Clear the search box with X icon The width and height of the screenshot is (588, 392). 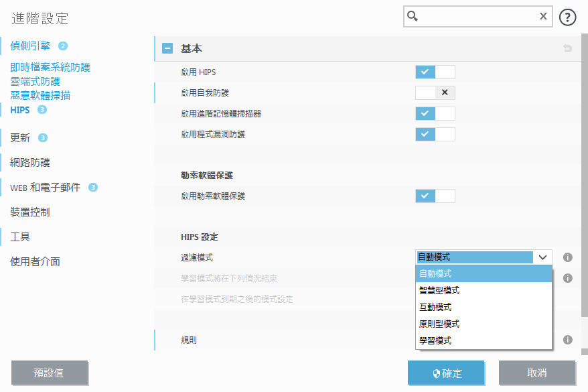543,17
